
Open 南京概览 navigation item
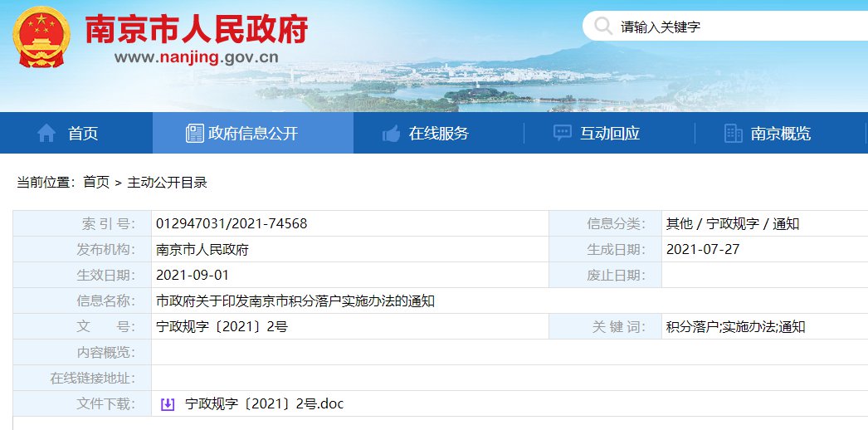(x=780, y=133)
